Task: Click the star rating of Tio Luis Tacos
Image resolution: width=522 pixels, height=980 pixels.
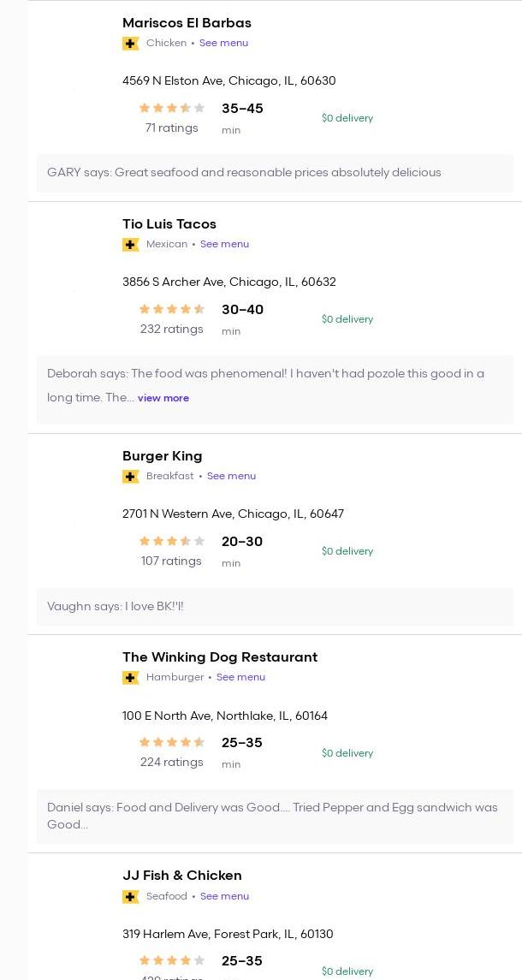Action: pos(172,309)
